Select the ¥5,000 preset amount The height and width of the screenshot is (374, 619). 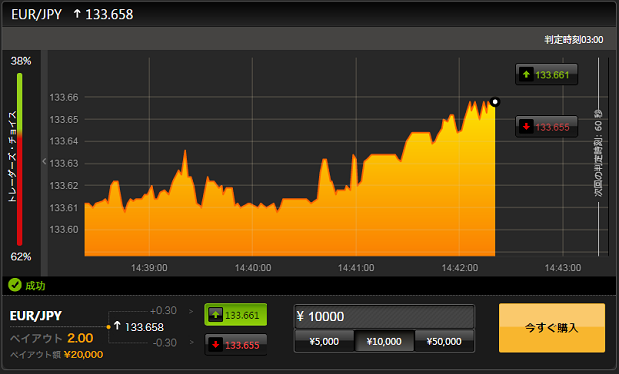324,341
